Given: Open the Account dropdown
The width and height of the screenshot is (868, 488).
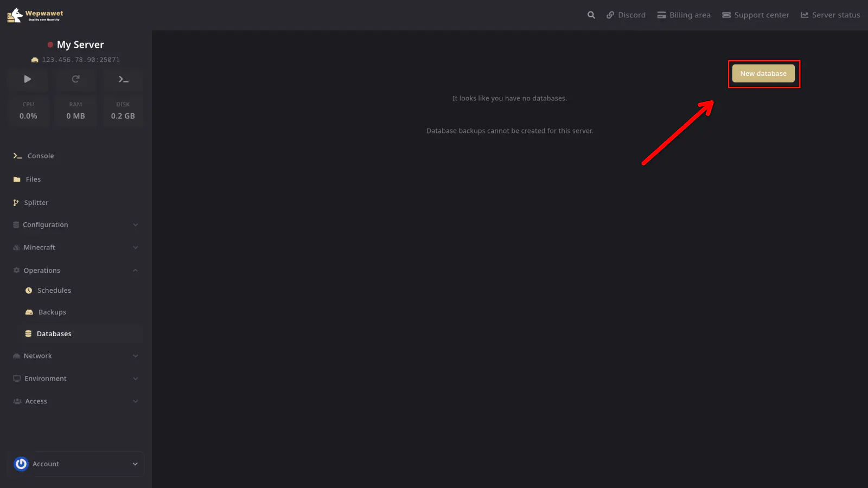Looking at the screenshot, I should [79, 464].
